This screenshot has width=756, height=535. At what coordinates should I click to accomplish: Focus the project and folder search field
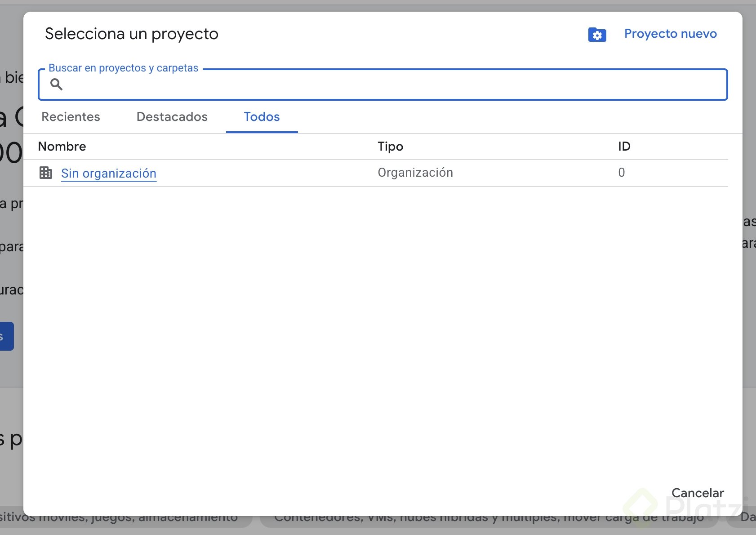tap(391, 85)
